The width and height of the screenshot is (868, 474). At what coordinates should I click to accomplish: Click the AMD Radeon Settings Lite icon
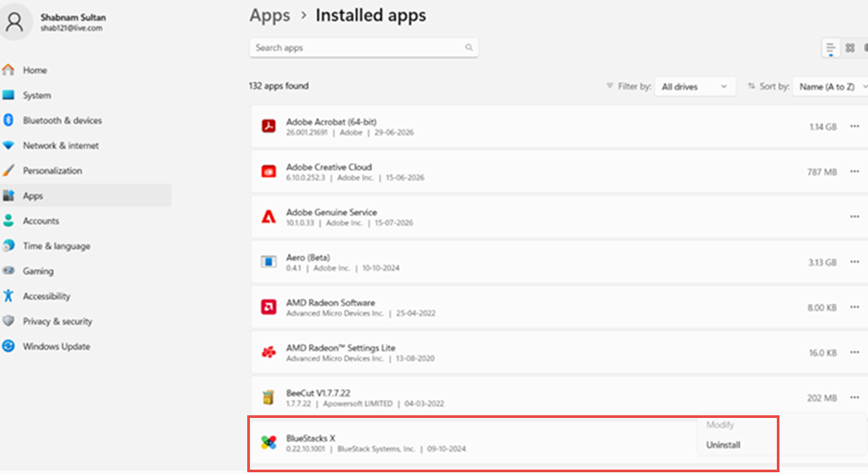click(x=268, y=352)
